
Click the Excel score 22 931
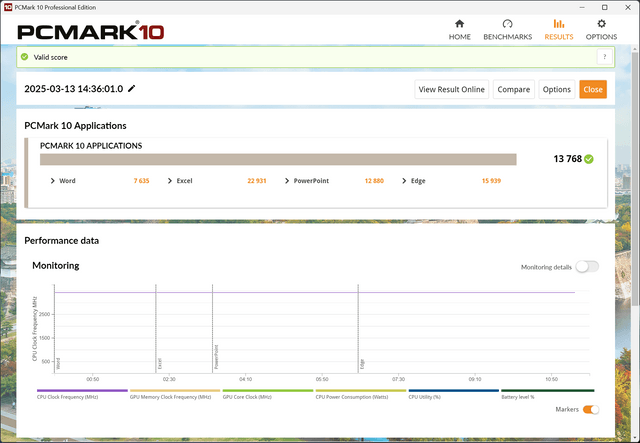click(257, 181)
